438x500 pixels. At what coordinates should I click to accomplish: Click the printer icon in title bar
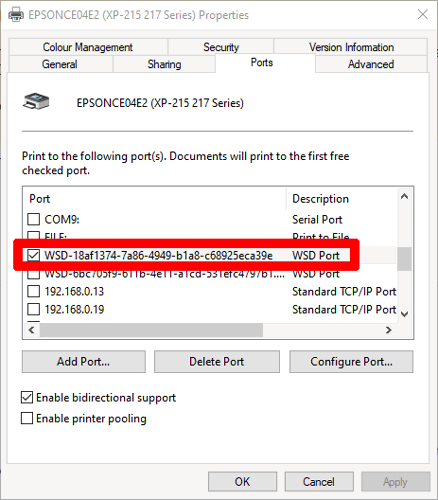[16, 15]
